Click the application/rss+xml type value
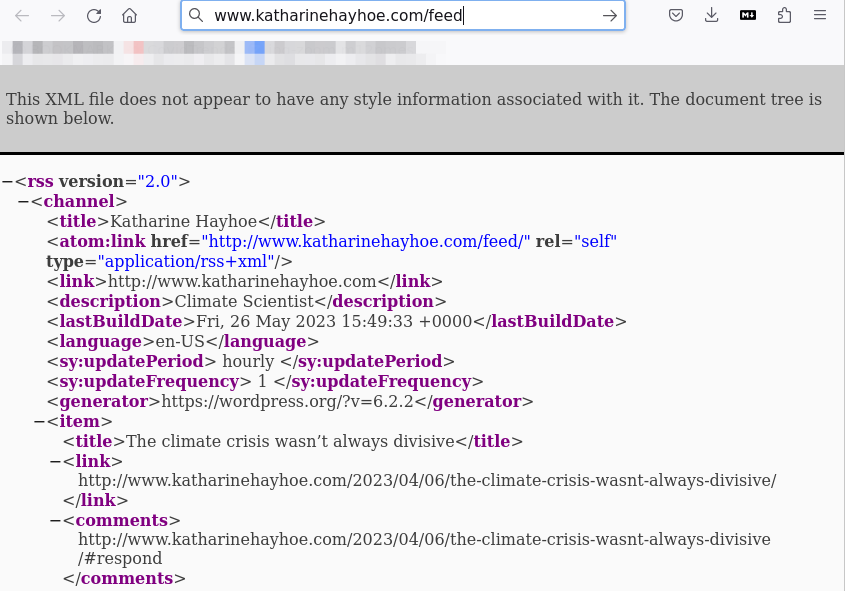Viewport: 848px width, 591px height. click(x=186, y=261)
